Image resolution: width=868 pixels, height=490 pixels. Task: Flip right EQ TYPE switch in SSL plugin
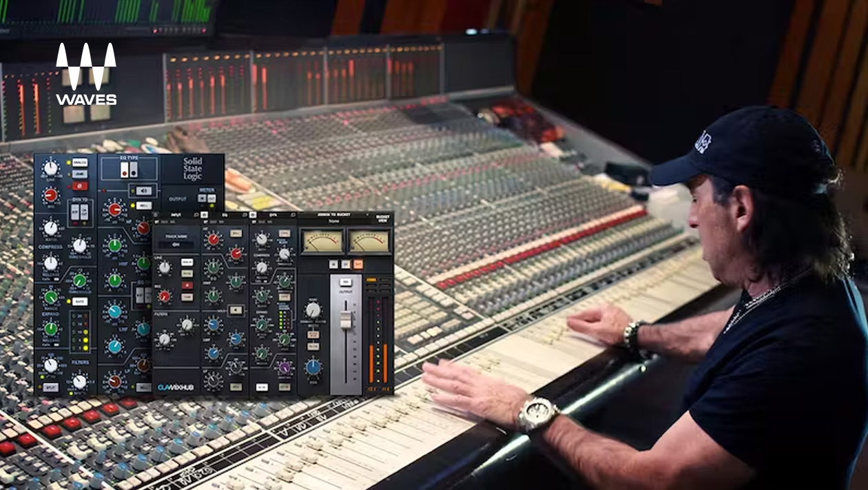pos(133,169)
